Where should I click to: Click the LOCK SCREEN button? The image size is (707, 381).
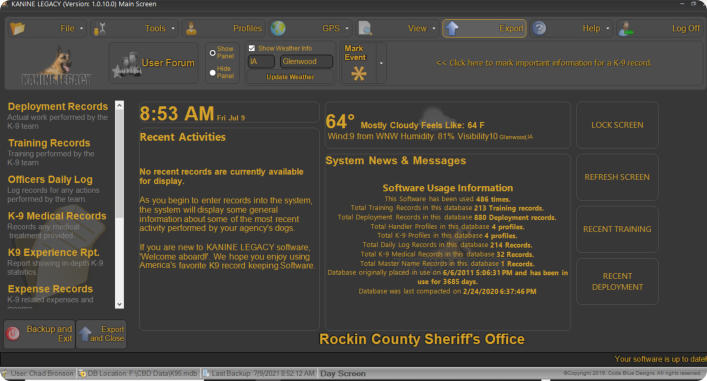coord(617,125)
